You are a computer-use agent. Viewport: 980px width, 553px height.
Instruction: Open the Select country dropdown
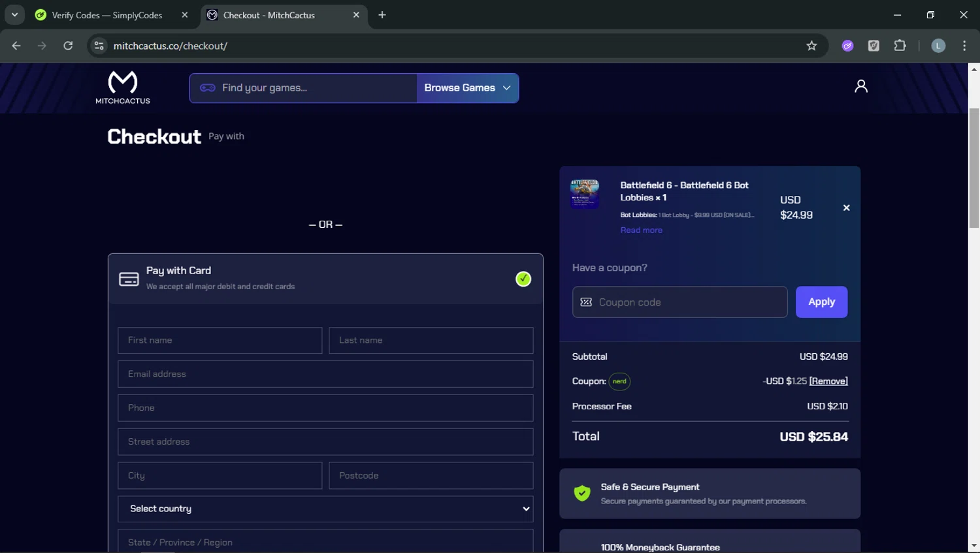click(x=325, y=509)
